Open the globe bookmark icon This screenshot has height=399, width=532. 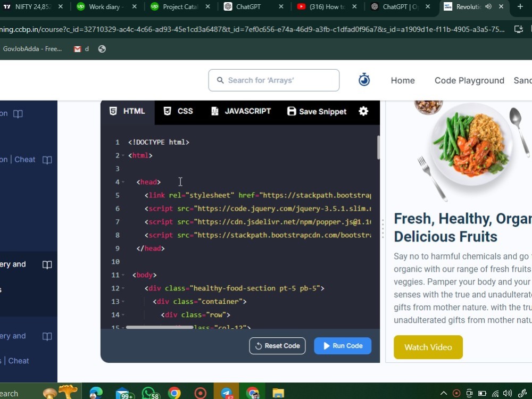(x=102, y=49)
